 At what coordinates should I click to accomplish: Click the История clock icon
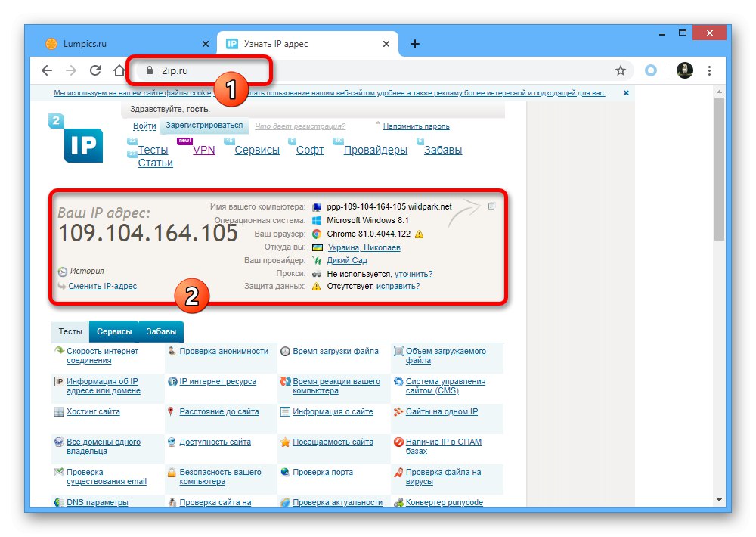[x=63, y=272]
